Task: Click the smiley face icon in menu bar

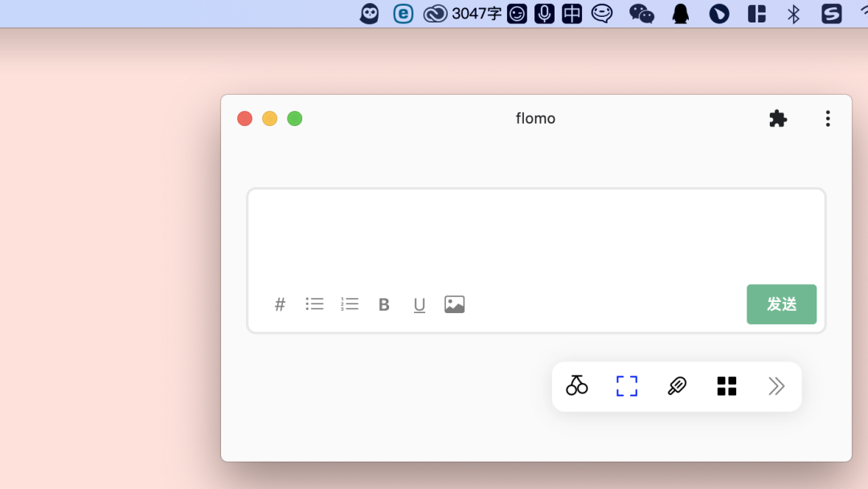Action: coord(517,14)
